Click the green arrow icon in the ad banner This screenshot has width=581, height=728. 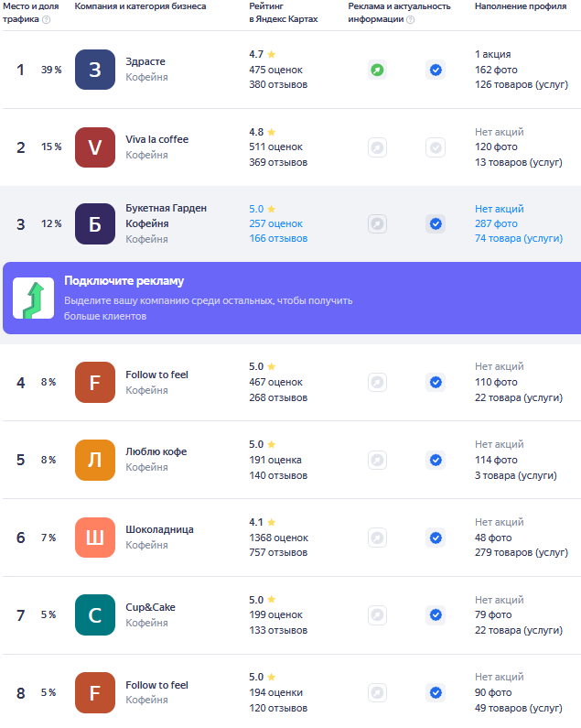33,299
